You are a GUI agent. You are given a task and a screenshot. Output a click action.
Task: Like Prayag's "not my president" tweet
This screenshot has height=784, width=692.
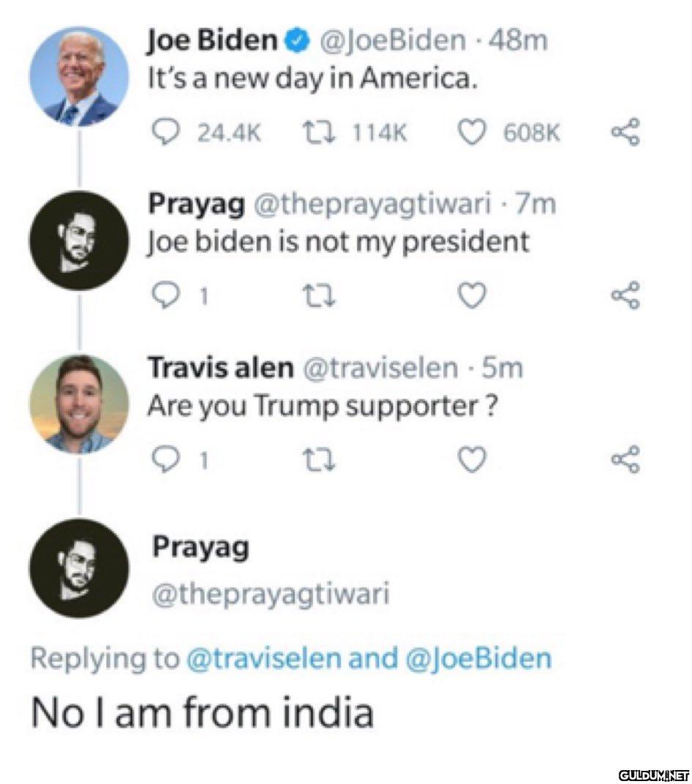pyautogui.click(x=471, y=295)
